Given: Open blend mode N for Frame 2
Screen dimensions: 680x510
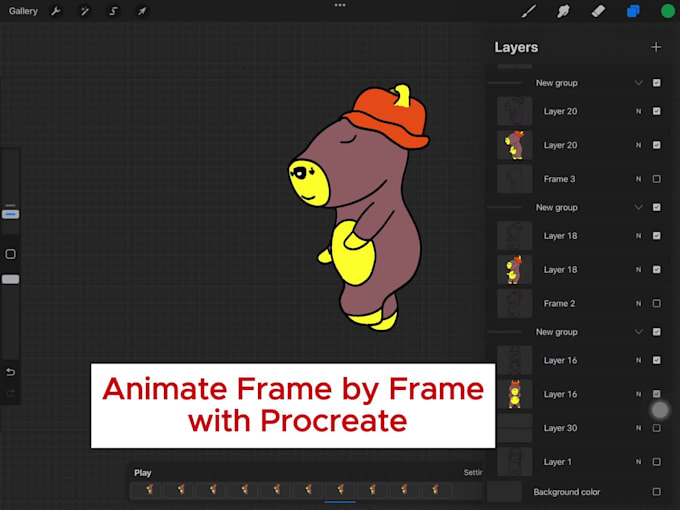Looking at the screenshot, I should 638,304.
